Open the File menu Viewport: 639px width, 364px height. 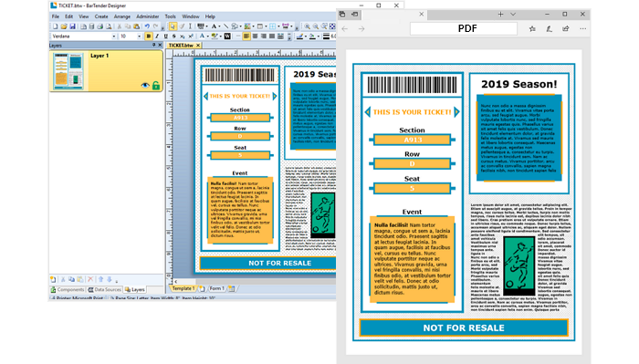(56, 16)
